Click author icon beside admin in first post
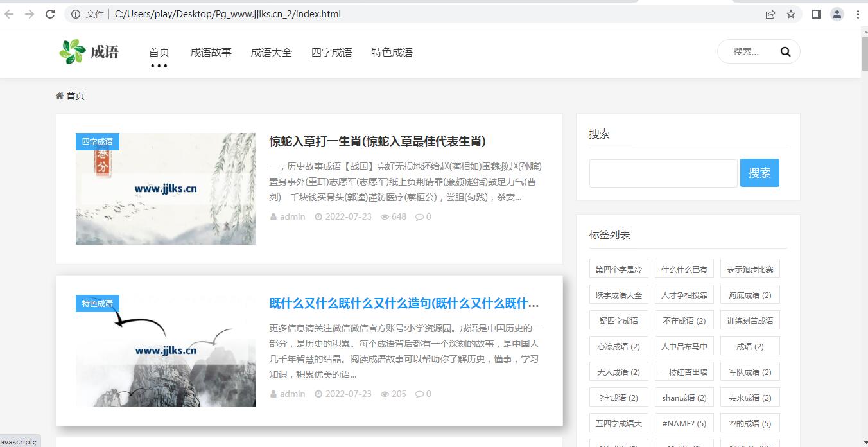The width and height of the screenshot is (868, 447). [x=273, y=217]
